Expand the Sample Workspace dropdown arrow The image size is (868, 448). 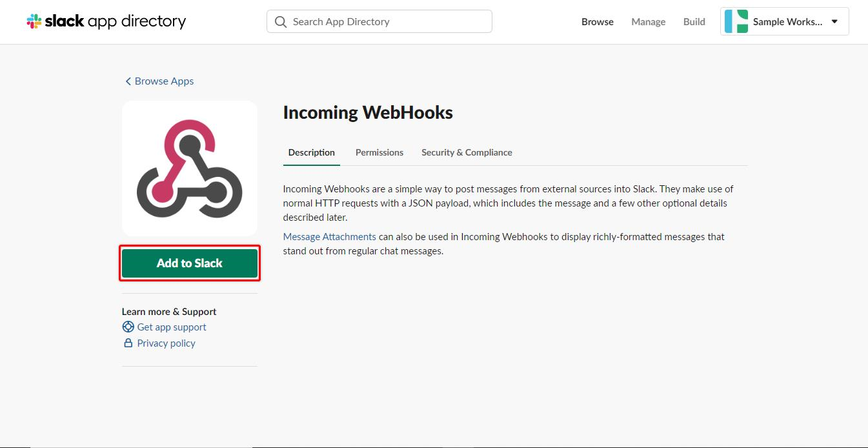[x=834, y=21]
